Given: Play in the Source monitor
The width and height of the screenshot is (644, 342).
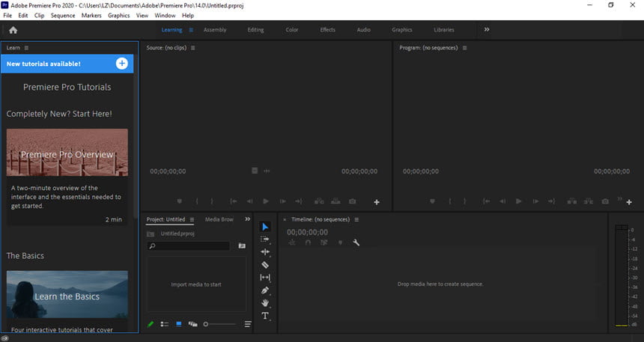Looking at the screenshot, I should 266,201.
